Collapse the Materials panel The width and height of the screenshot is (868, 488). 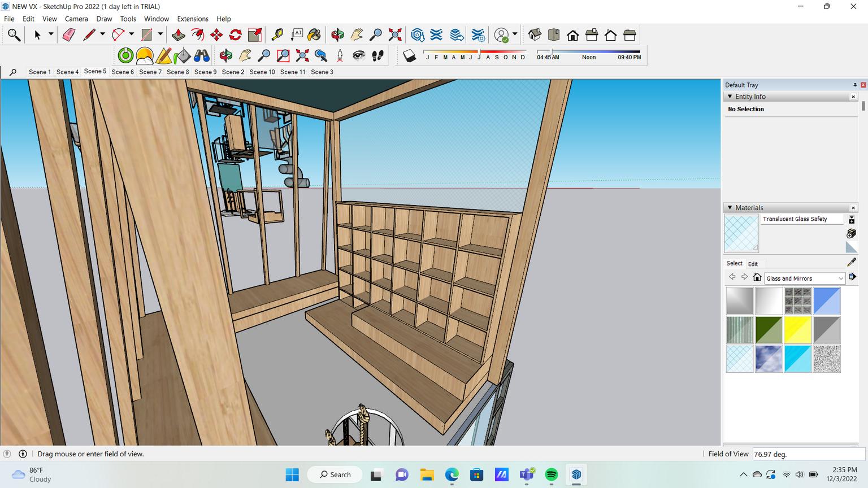coord(730,208)
